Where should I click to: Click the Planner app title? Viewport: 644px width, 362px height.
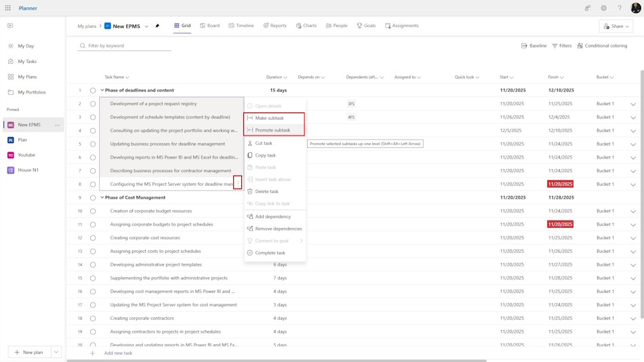coord(28,8)
